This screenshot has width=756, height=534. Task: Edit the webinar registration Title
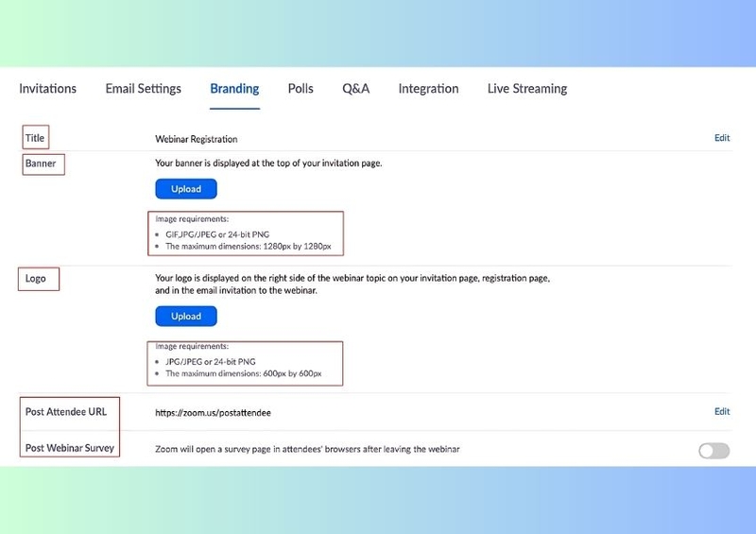[722, 138]
